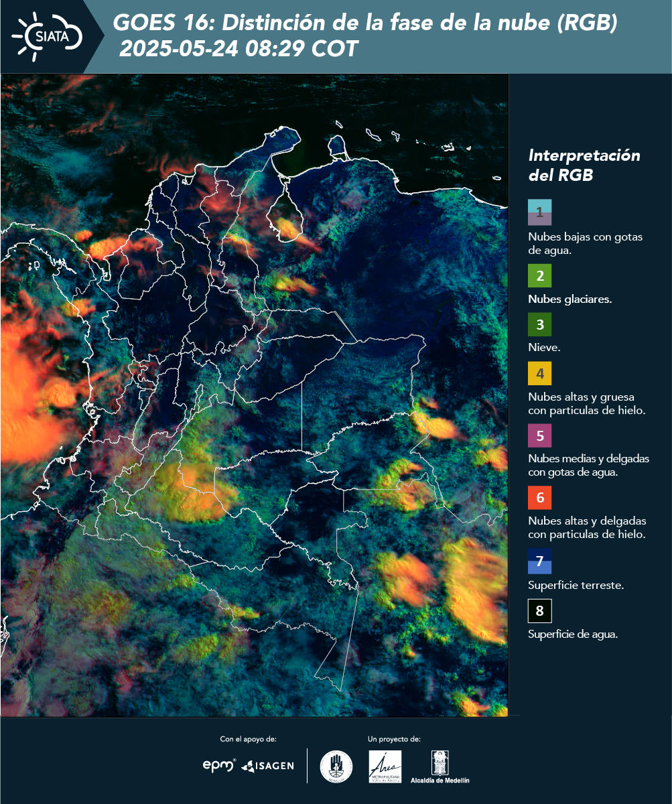
Task: Select yellow legend swatch number 4
Action: pyautogui.click(x=539, y=373)
